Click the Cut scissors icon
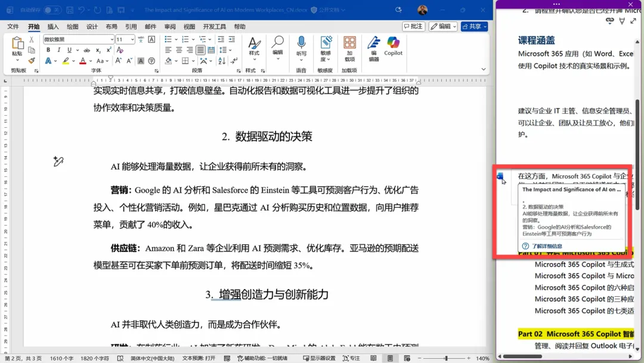The image size is (644, 363). (31, 40)
